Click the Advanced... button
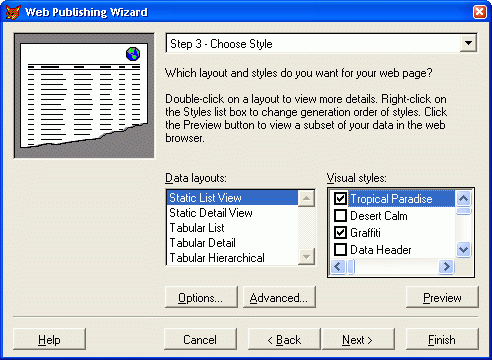 click(x=279, y=297)
